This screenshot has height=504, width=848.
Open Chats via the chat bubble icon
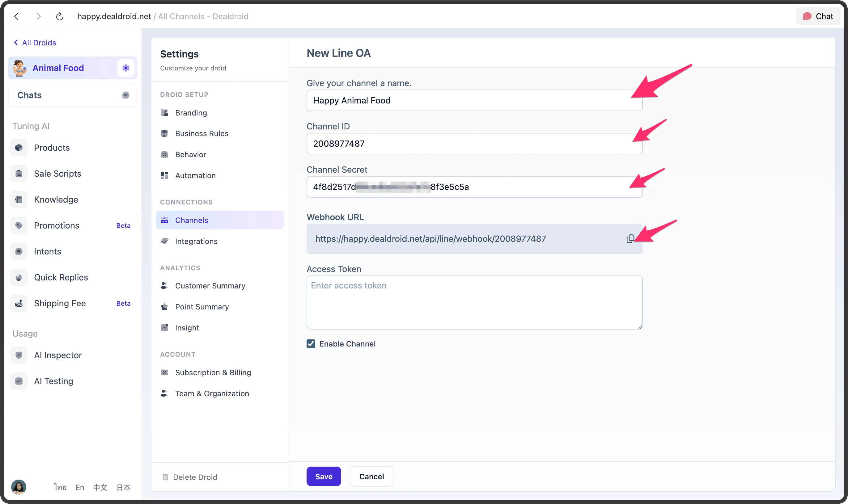tap(125, 95)
